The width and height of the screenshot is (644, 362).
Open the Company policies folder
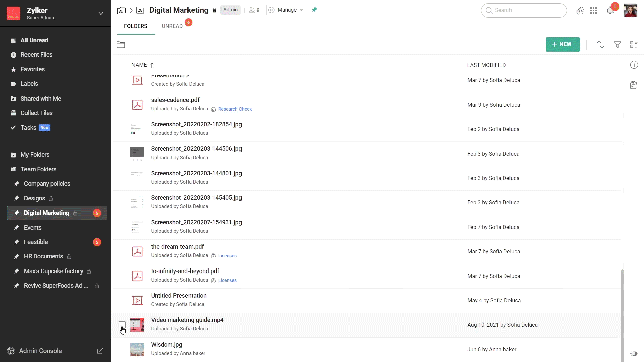point(47,184)
